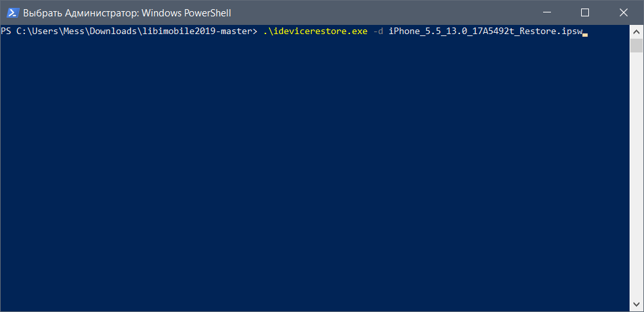
Task: Click the '.\idevicerestore.exe' command text
Action: (x=311, y=31)
